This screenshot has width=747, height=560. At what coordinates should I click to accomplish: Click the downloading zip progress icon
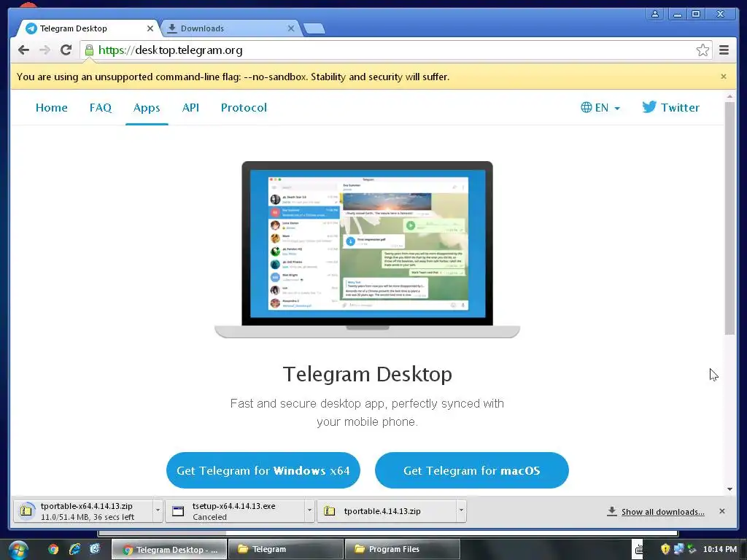(x=26, y=511)
